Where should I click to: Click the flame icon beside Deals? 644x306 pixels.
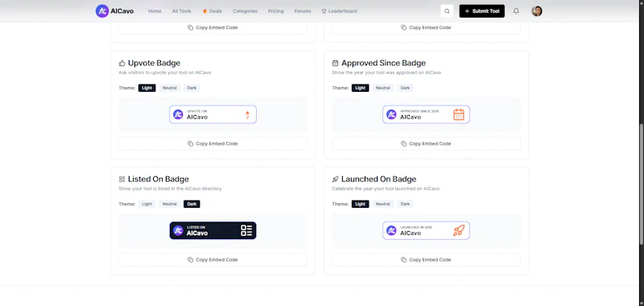[205, 11]
